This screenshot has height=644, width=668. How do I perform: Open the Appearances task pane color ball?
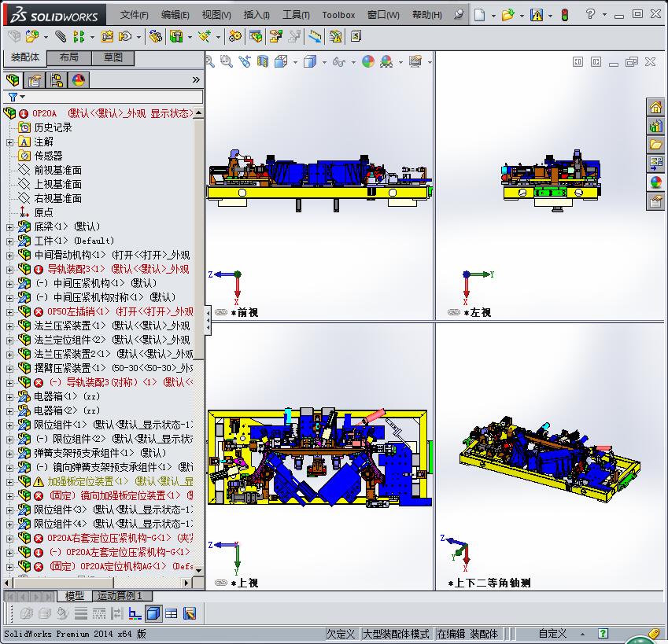pos(655,182)
